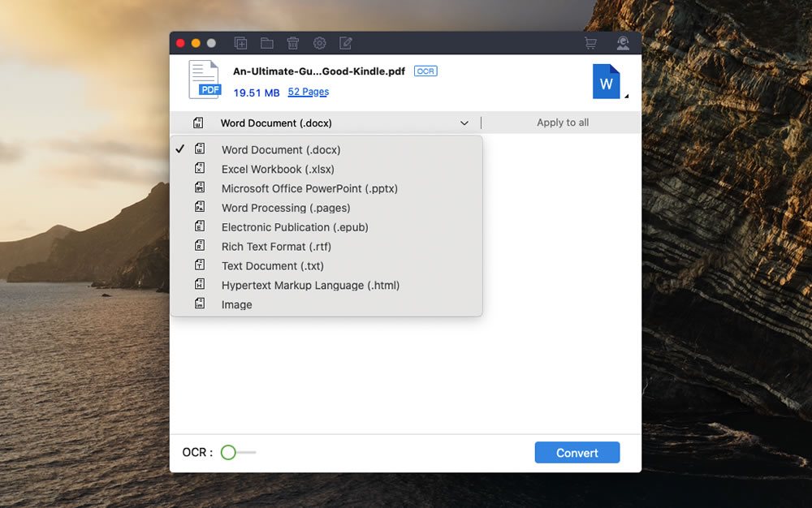Click the Image row file icon
The width and height of the screenshot is (812, 508).
(200, 304)
